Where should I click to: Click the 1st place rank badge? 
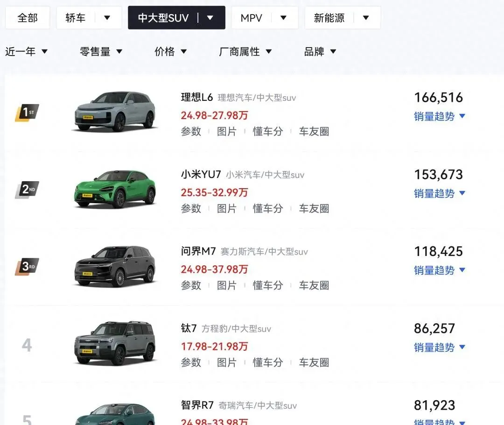(27, 113)
